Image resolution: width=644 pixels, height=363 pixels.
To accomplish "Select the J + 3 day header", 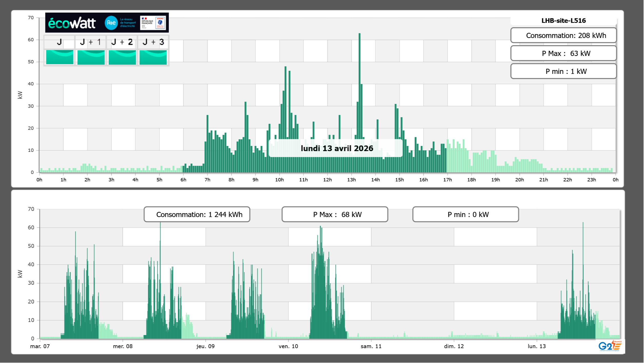I will (153, 42).
